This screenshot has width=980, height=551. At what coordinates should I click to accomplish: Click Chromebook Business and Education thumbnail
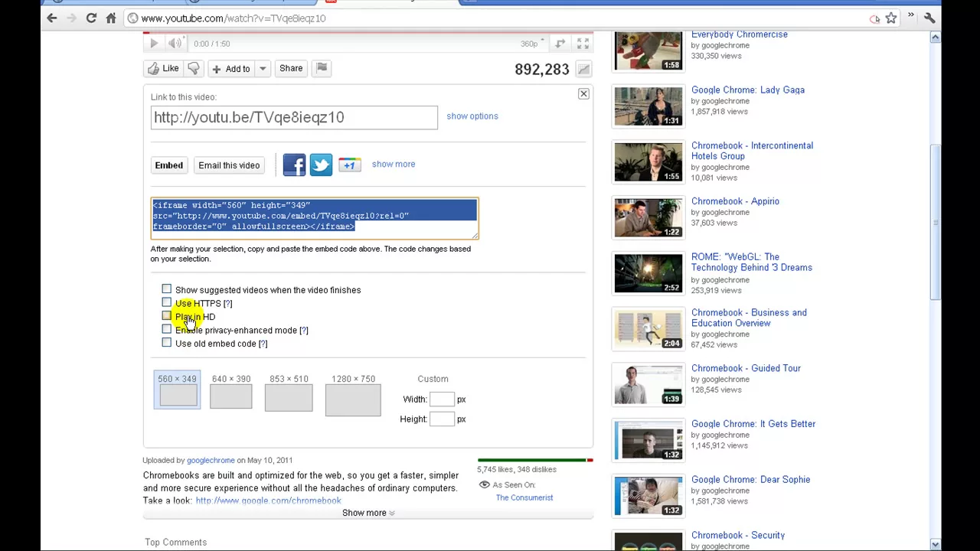(648, 330)
